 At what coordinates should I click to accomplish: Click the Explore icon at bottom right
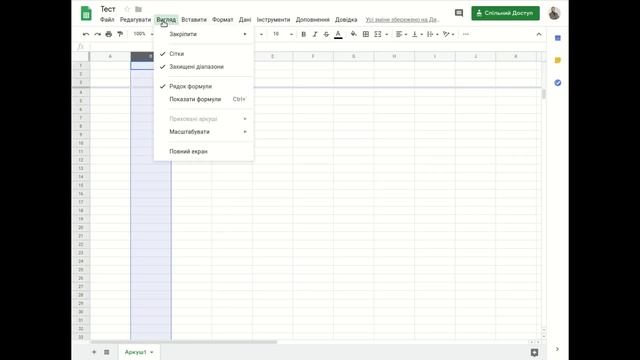[x=534, y=352]
